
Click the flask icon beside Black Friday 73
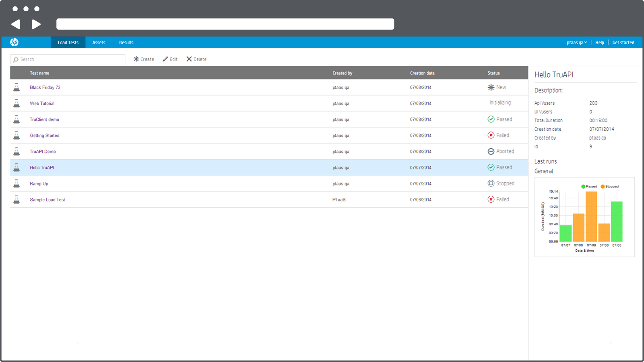(x=17, y=87)
